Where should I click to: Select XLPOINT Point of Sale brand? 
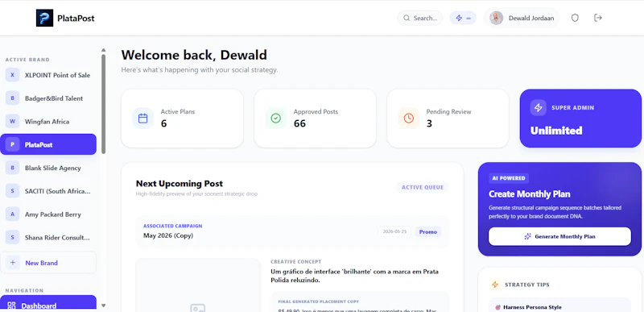pyautogui.click(x=48, y=75)
